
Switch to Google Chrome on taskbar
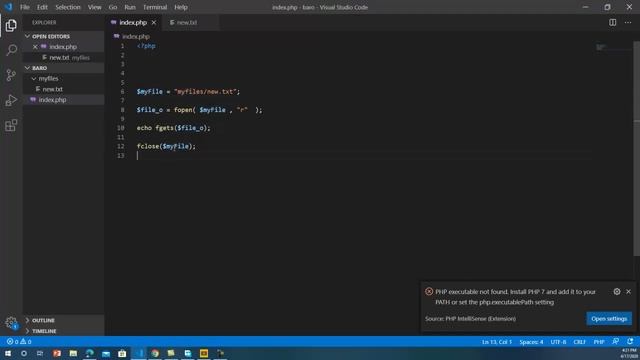[155, 353]
